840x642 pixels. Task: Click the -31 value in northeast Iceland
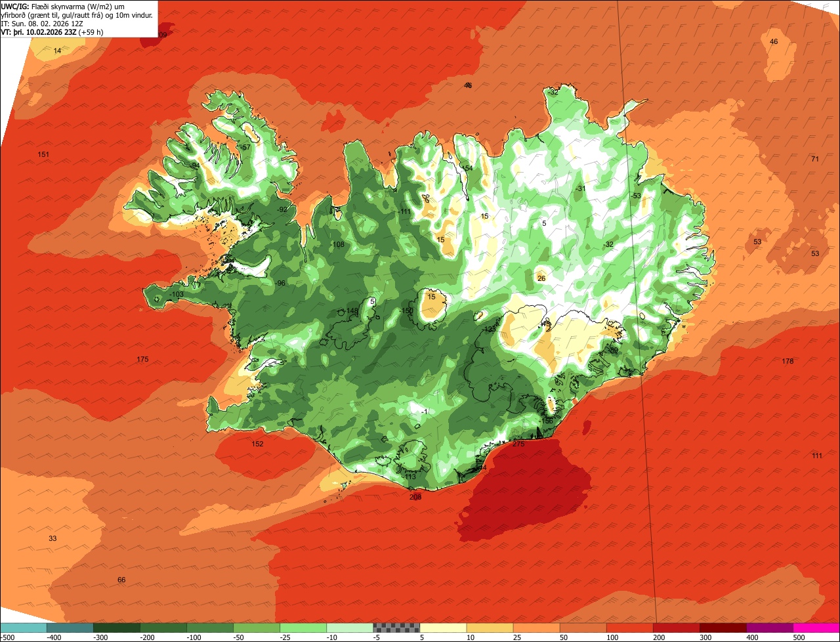pos(580,188)
